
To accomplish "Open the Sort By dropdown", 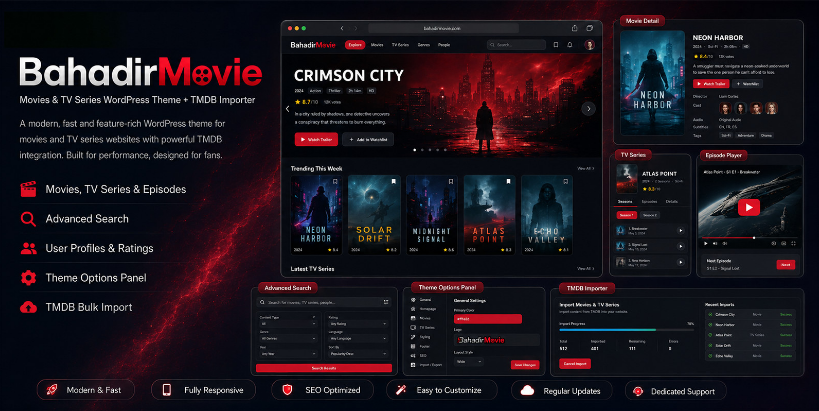I will click(358, 354).
